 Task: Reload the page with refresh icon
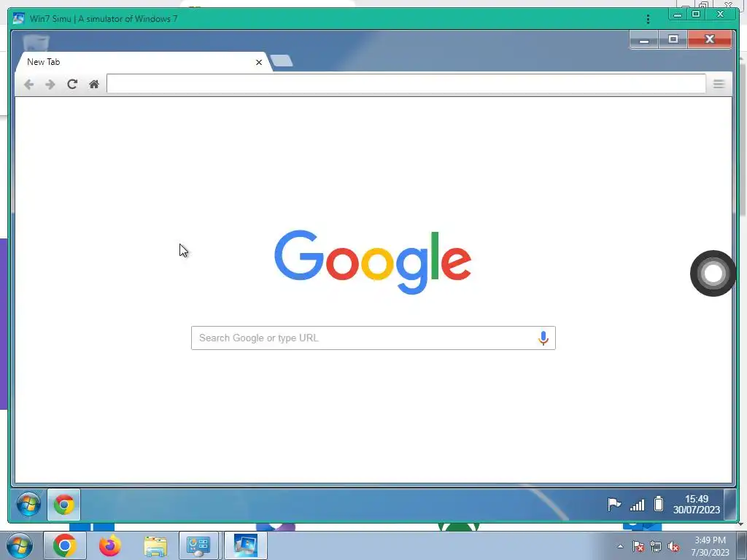[x=72, y=85]
